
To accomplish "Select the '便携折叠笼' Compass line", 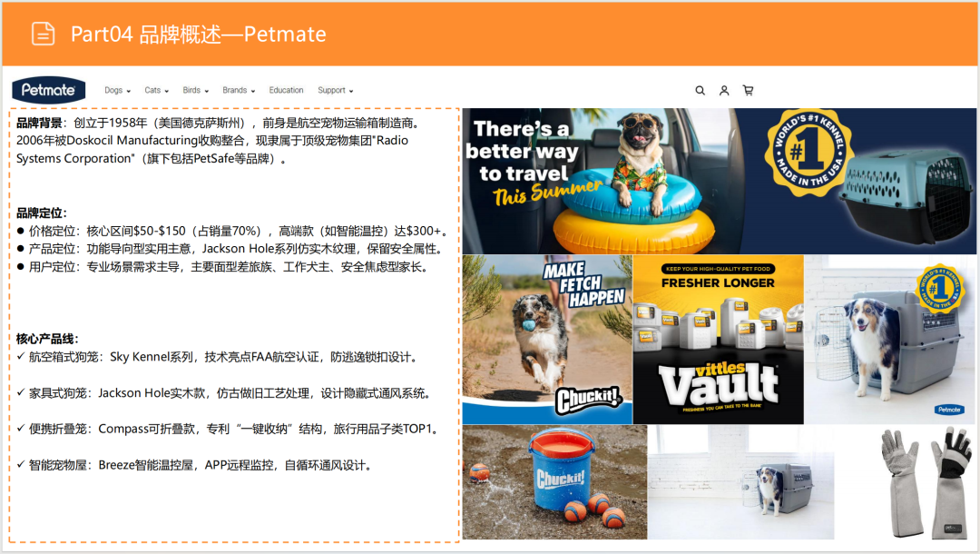I will (x=230, y=429).
